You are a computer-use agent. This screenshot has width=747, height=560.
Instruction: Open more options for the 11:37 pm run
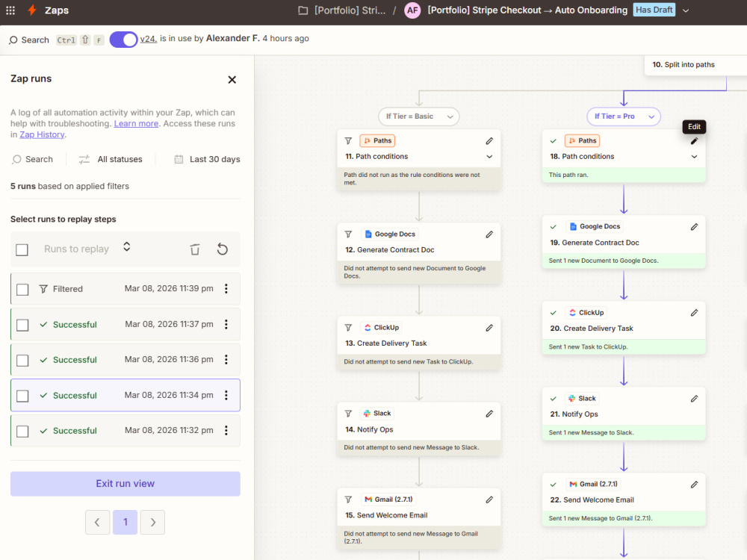[x=226, y=324]
